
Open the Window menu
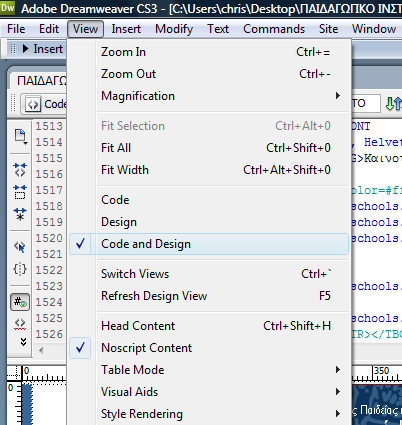(374, 29)
